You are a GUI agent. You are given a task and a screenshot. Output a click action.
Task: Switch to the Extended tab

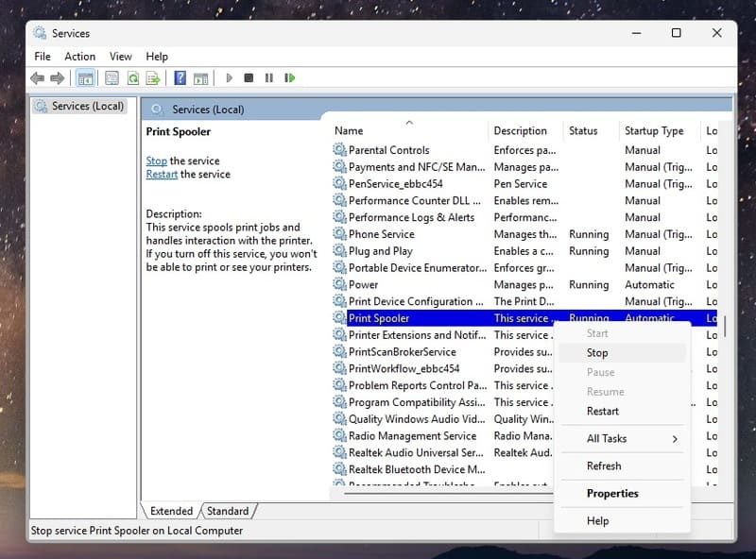[171, 511]
